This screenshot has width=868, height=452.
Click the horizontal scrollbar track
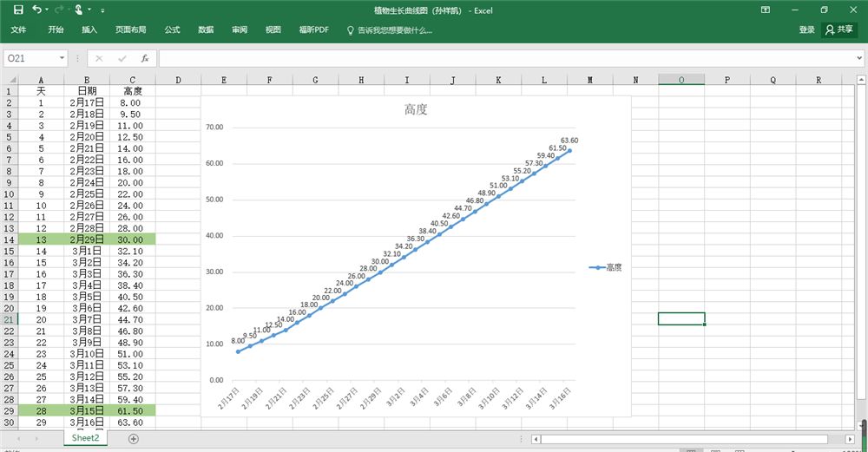685,439
